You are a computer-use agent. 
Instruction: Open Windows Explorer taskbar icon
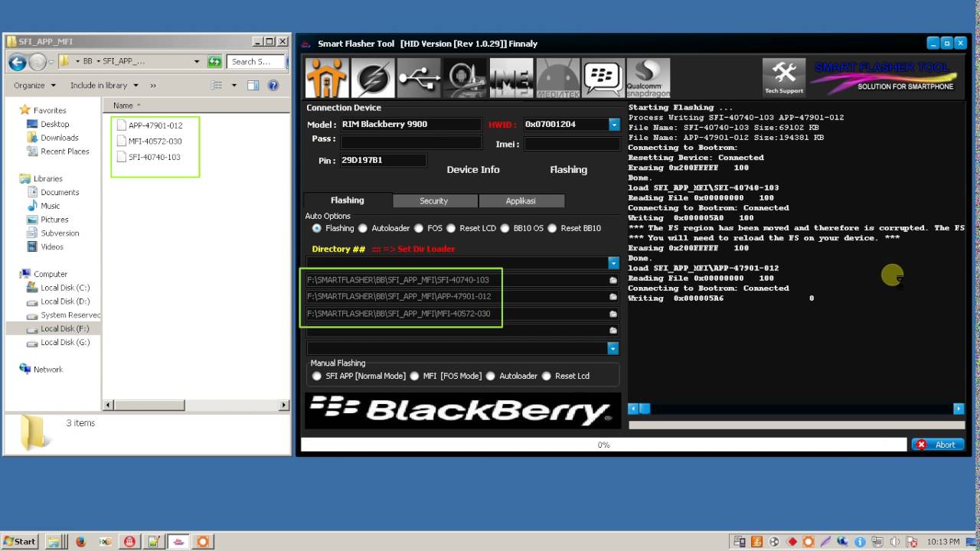pos(55,542)
